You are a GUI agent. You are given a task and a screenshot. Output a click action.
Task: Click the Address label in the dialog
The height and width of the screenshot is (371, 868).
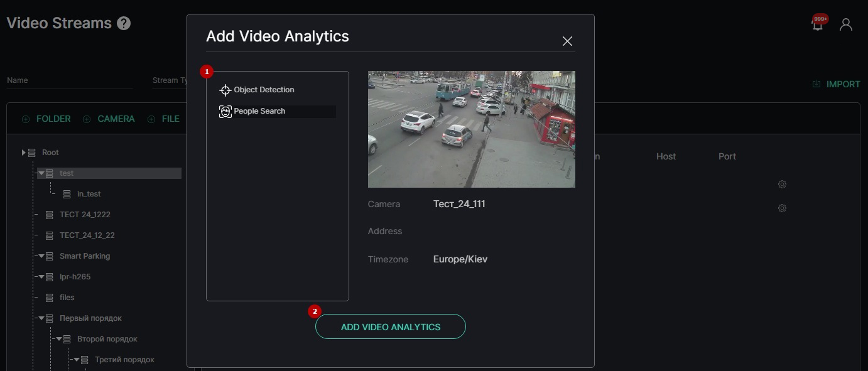[x=385, y=232]
